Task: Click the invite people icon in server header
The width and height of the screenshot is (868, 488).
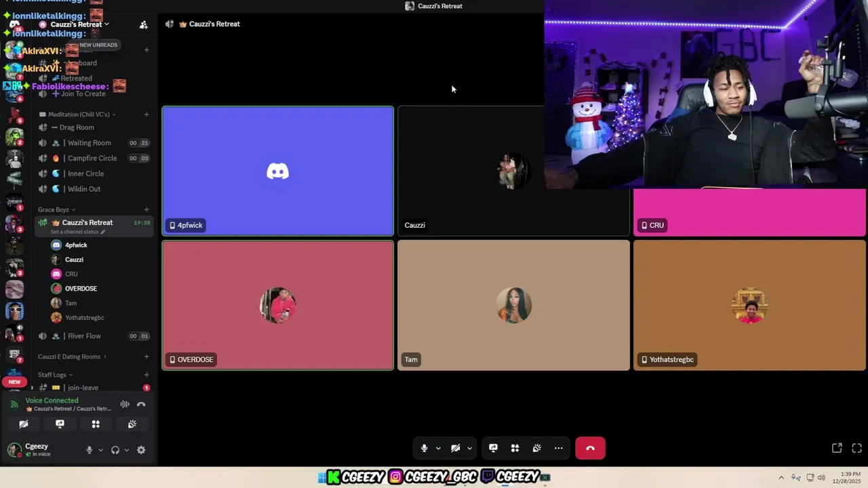Action: [143, 24]
